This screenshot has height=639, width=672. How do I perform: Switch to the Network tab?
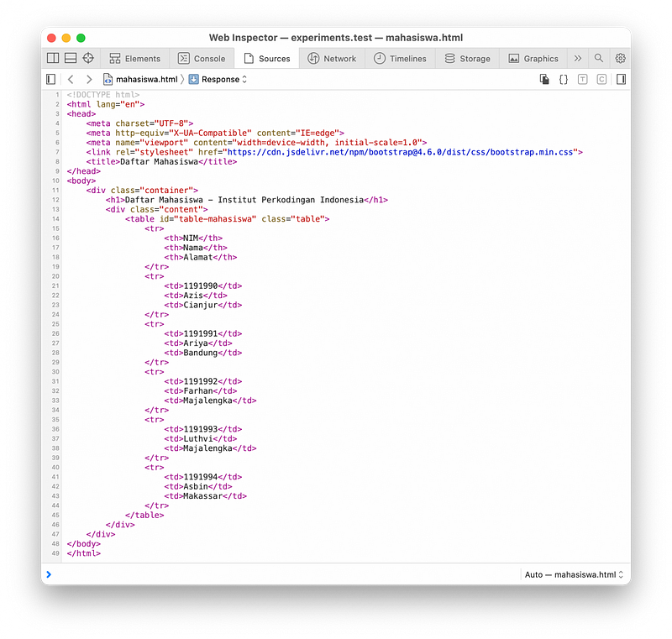pos(332,59)
